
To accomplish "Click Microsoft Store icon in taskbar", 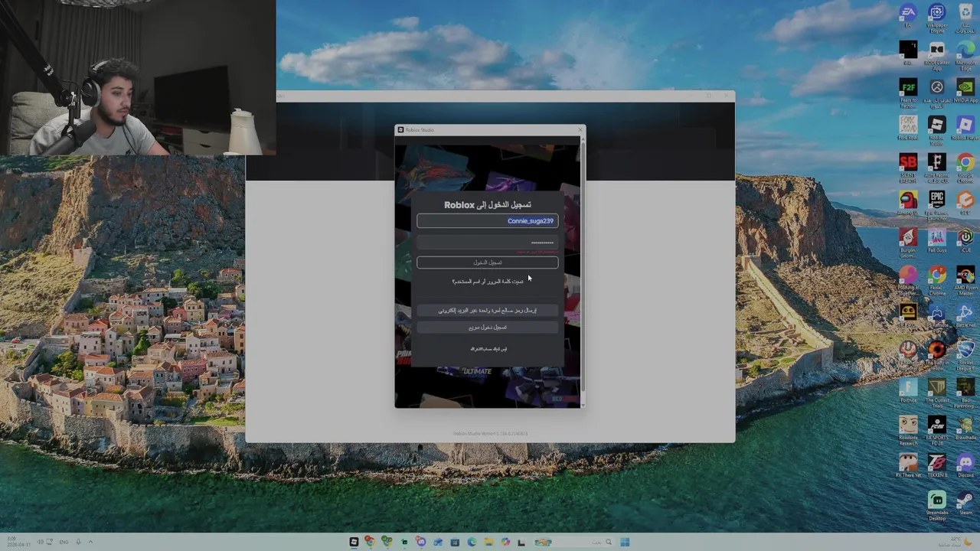I will click(455, 543).
